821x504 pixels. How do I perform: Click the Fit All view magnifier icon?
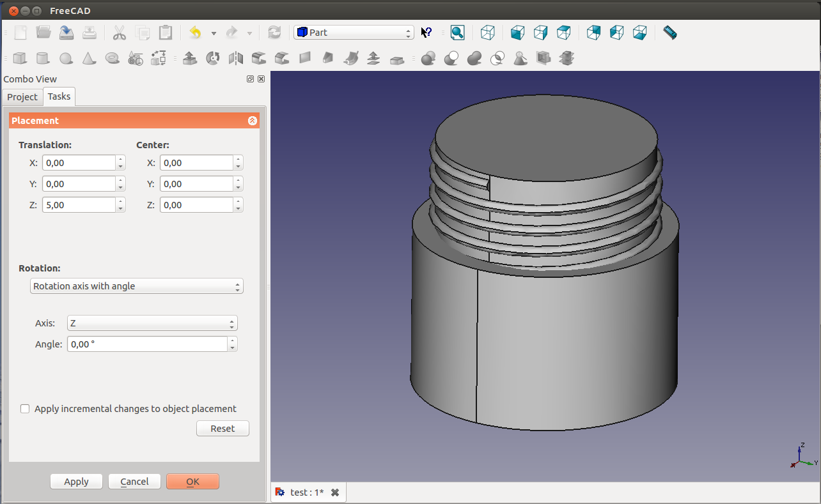click(x=457, y=33)
